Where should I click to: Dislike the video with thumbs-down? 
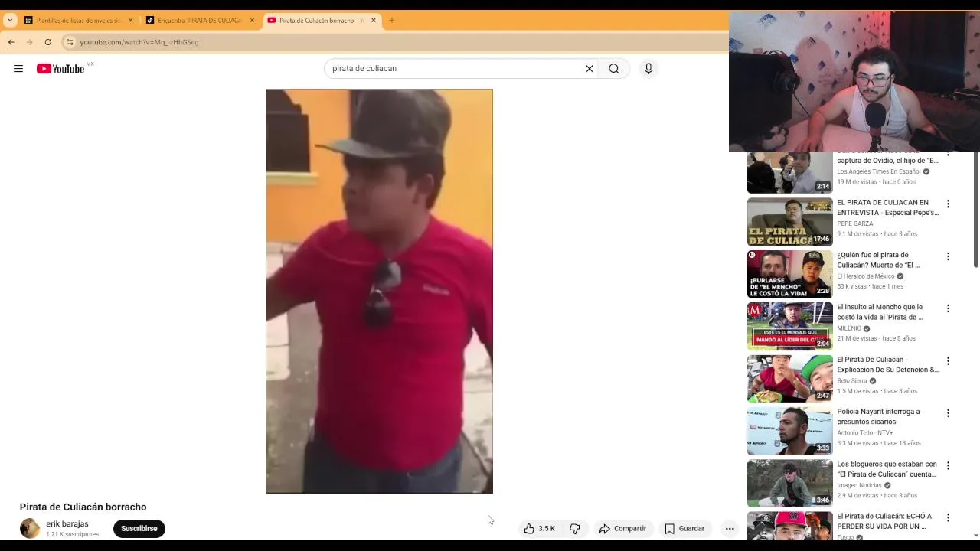575,529
